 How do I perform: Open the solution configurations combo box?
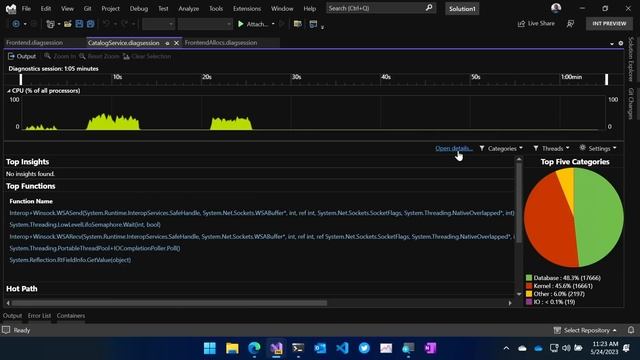click(158, 24)
